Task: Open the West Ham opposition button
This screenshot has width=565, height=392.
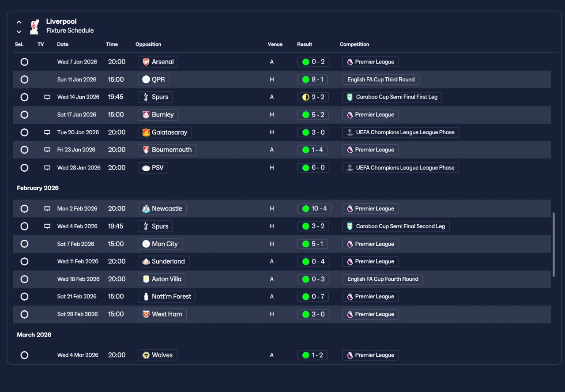Action: (162, 314)
